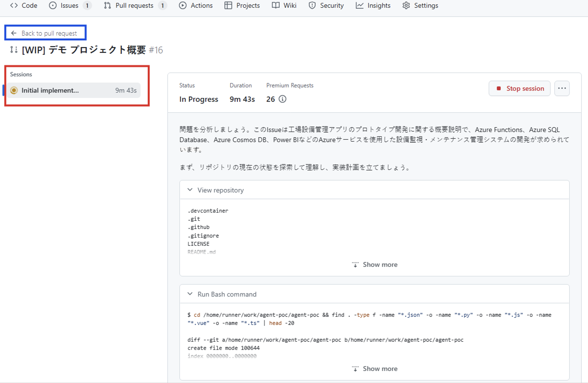Click the session time 9m 43s in sidebar
Image resolution: width=588 pixels, height=383 pixels.
[x=126, y=90]
